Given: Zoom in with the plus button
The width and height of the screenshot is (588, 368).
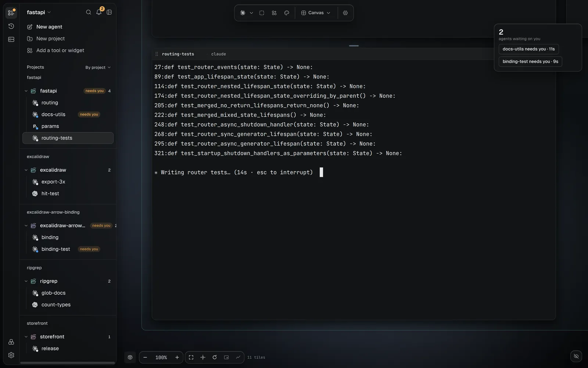Looking at the screenshot, I should click(x=177, y=357).
